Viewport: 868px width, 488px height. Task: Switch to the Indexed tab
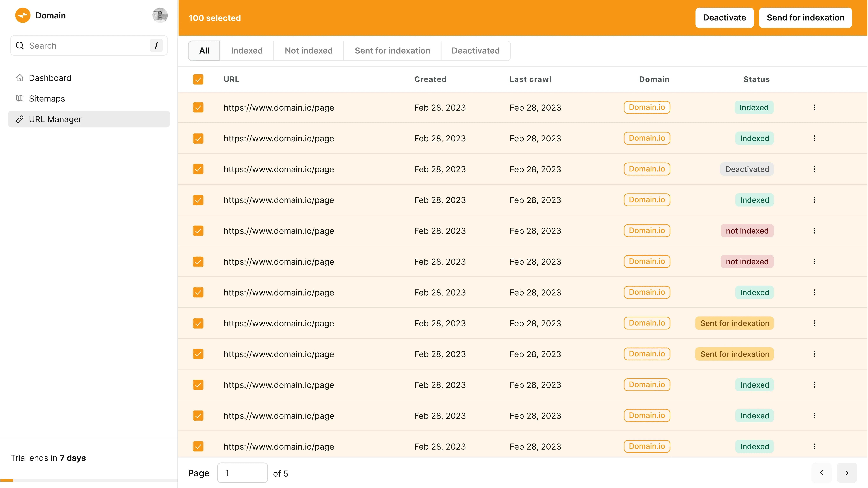tap(247, 51)
